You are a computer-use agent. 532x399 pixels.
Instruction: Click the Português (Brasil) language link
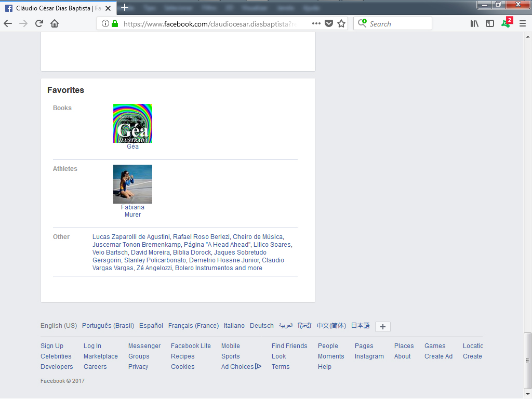(x=108, y=326)
